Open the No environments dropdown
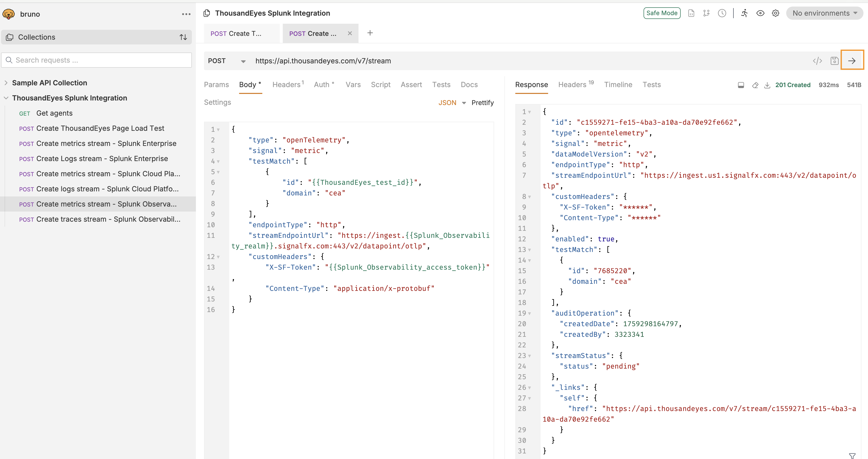Screen dimensions: 868x459 coord(824,13)
